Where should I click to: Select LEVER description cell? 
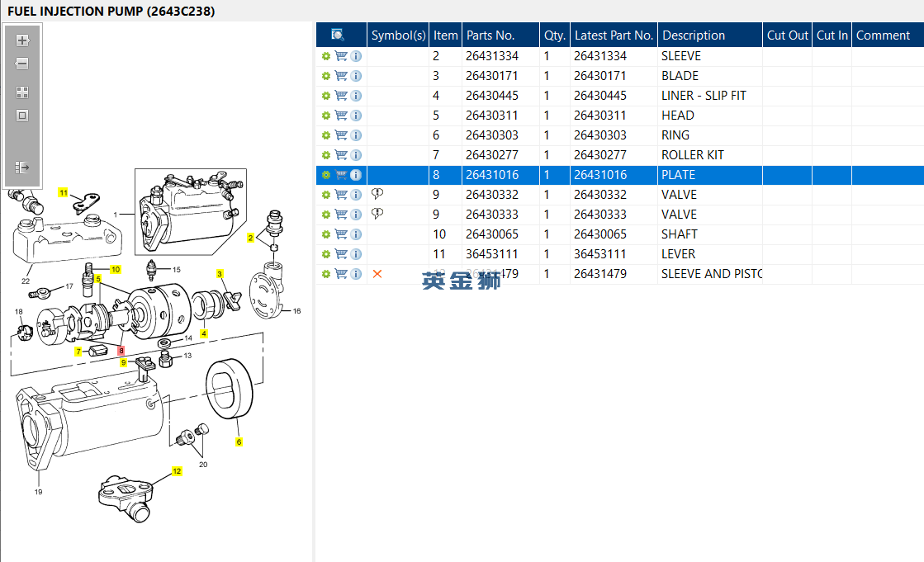coord(710,254)
